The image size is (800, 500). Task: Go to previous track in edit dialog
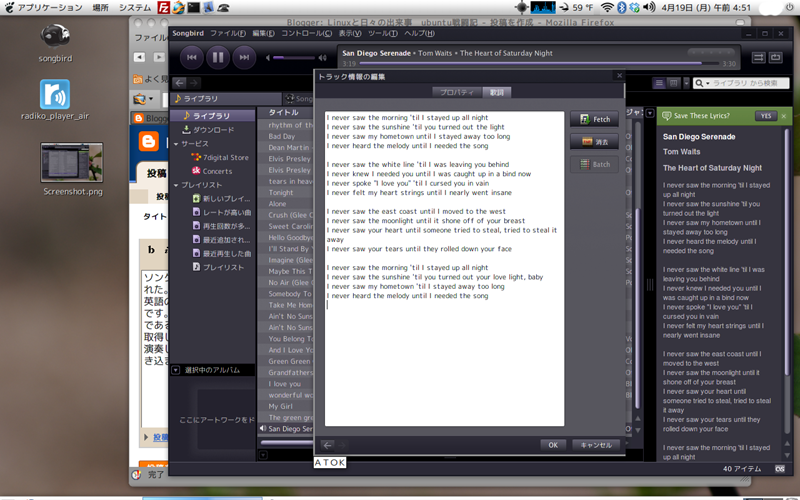pos(328,445)
